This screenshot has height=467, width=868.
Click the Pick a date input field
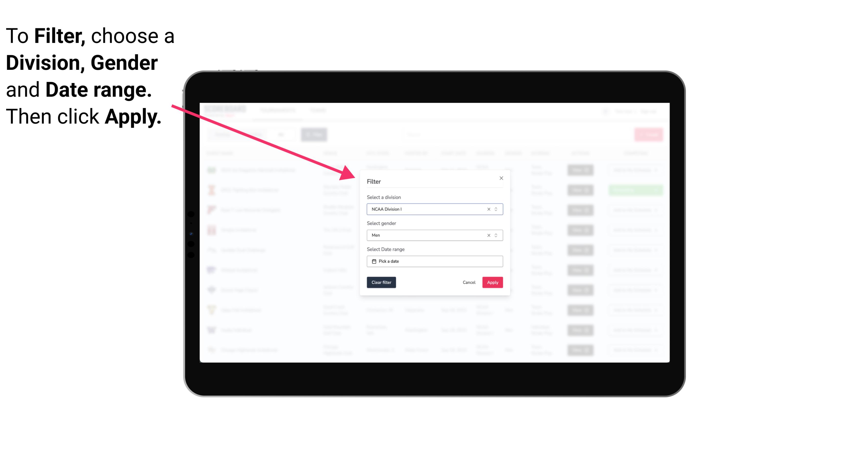[434, 261]
